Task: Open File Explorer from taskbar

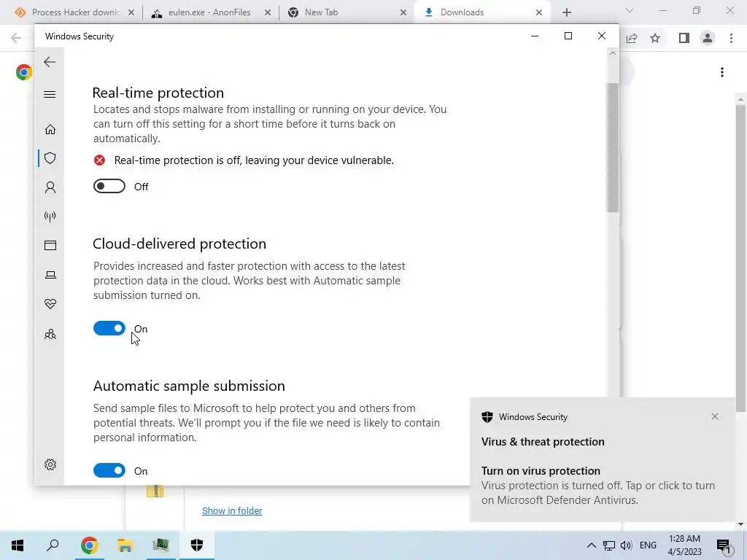Action: click(125, 545)
